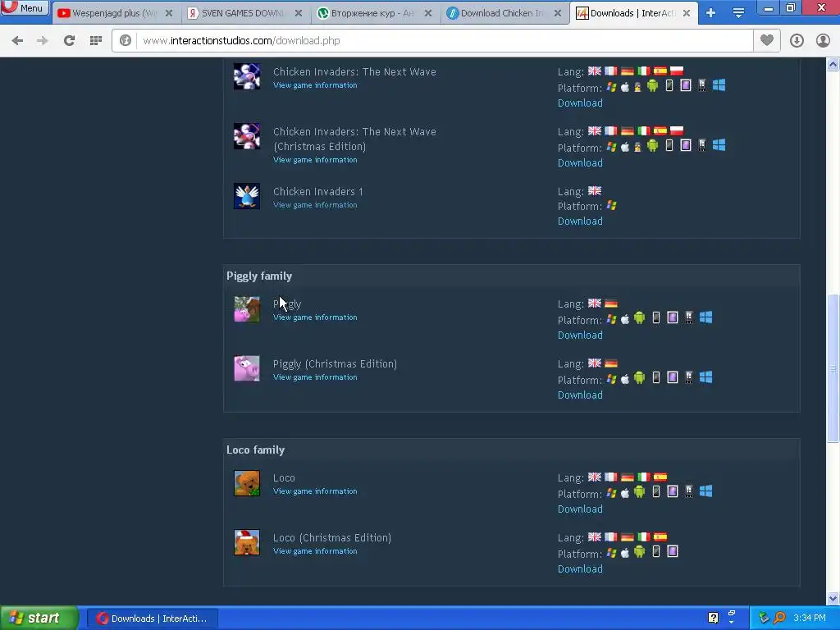This screenshot has width=840, height=630.
Task: Close the SVEN GAMES DOWNLOAD tab
Action: tap(299, 13)
